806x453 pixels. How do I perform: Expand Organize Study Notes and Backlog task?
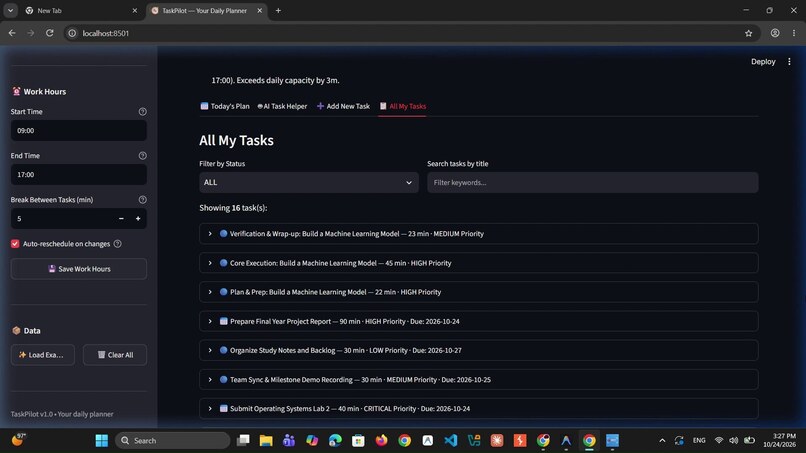click(479, 350)
